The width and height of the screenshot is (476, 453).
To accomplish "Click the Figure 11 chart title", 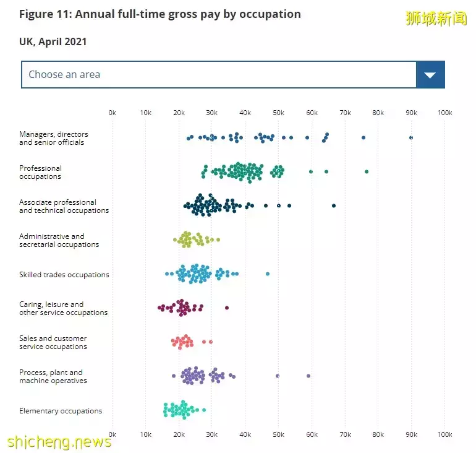I will 160,14.
